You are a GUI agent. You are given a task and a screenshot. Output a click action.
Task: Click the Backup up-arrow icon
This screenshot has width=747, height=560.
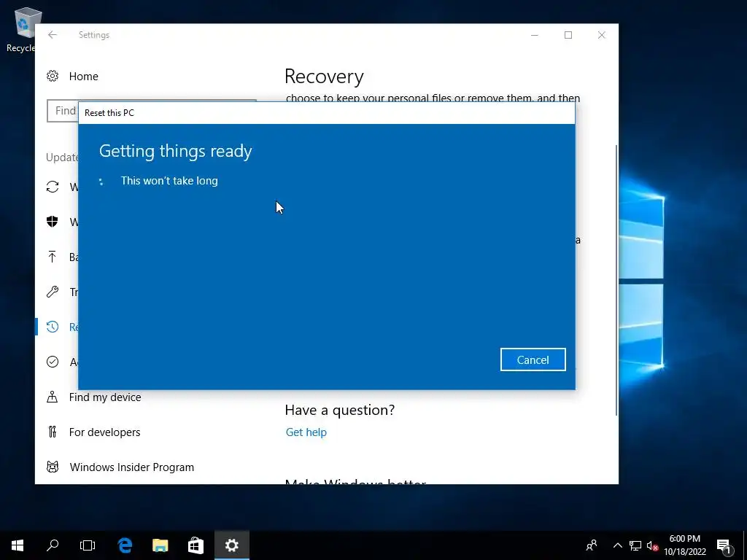53,257
